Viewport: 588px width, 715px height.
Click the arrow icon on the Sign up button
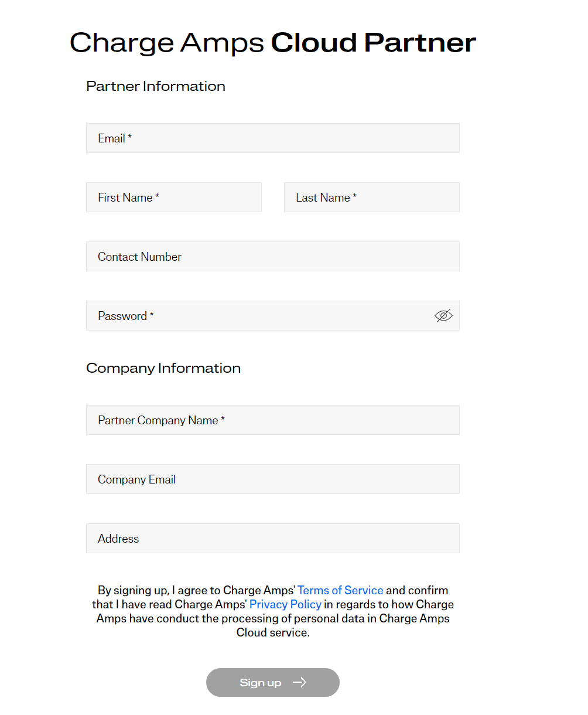[x=299, y=683]
